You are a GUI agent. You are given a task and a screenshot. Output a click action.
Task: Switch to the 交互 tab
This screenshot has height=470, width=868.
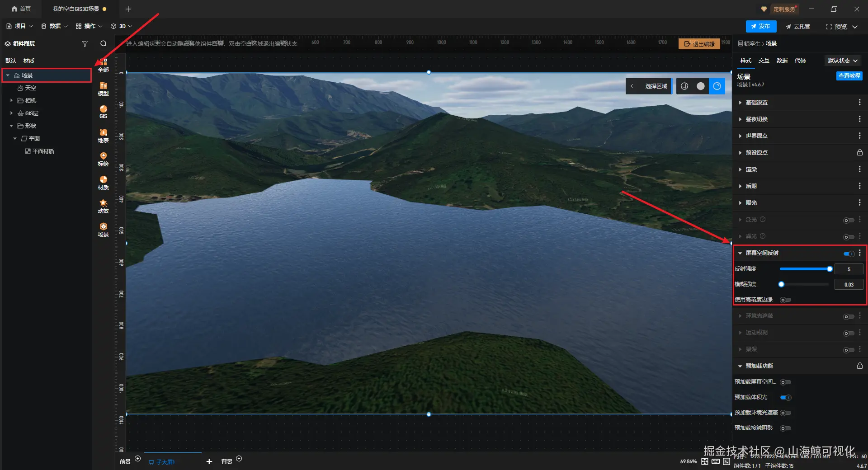pyautogui.click(x=764, y=61)
